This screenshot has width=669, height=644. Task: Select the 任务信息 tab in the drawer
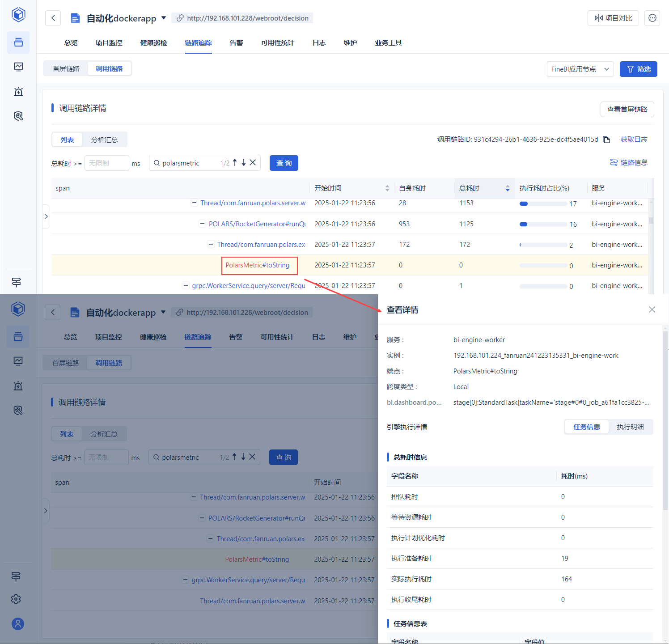[x=587, y=427]
